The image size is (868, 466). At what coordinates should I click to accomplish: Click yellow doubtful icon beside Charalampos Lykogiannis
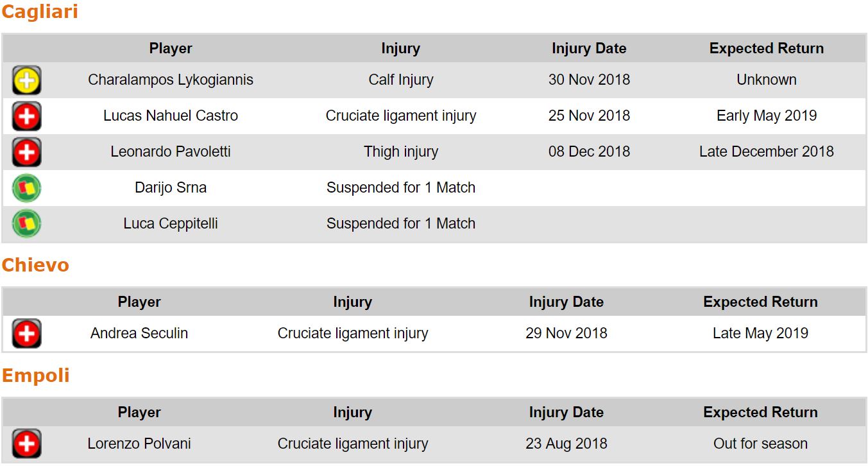(26, 80)
